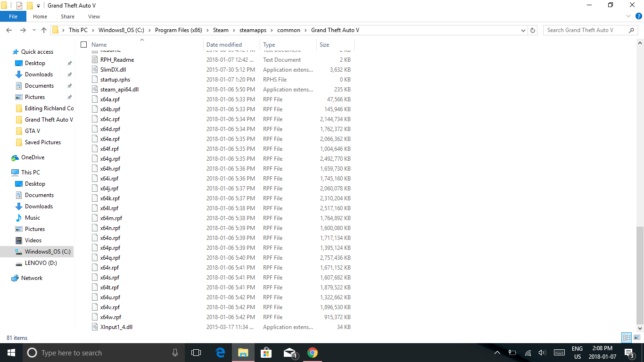
Task: Show hidden system tray icons
Action: point(497,353)
